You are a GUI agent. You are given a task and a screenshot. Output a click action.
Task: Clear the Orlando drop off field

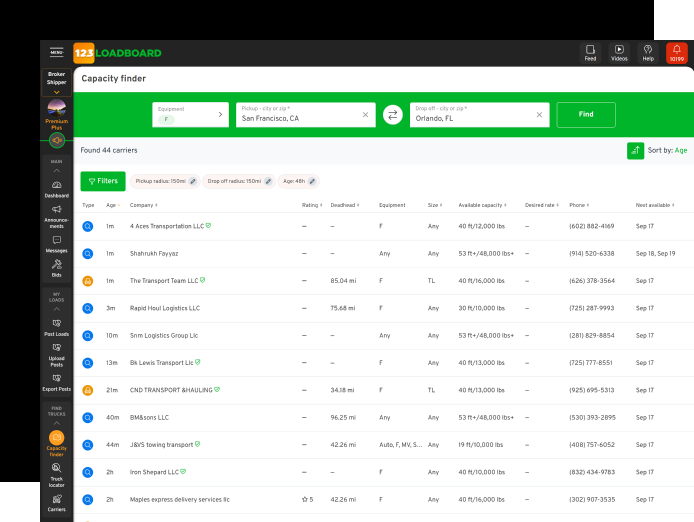coord(539,115)
